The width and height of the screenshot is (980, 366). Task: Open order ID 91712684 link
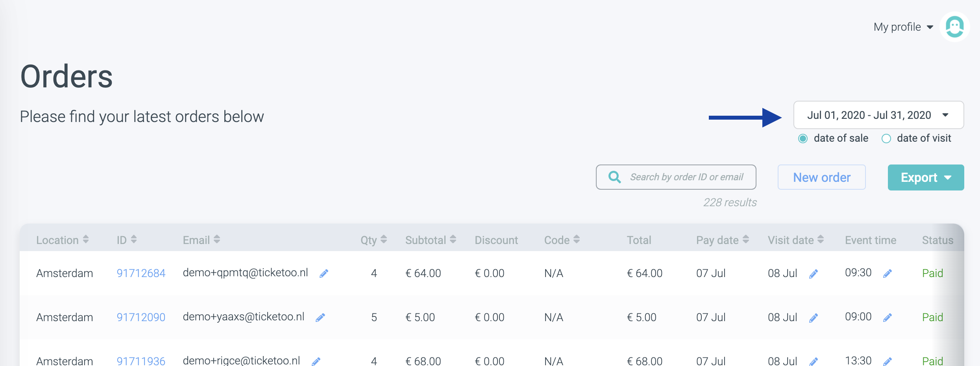[x=141, y=273]
